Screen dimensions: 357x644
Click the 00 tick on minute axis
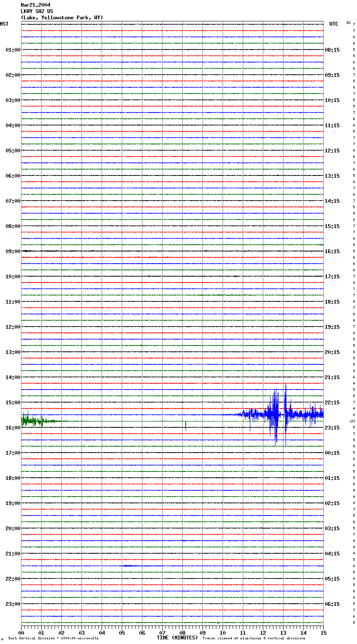pos(21,633)
